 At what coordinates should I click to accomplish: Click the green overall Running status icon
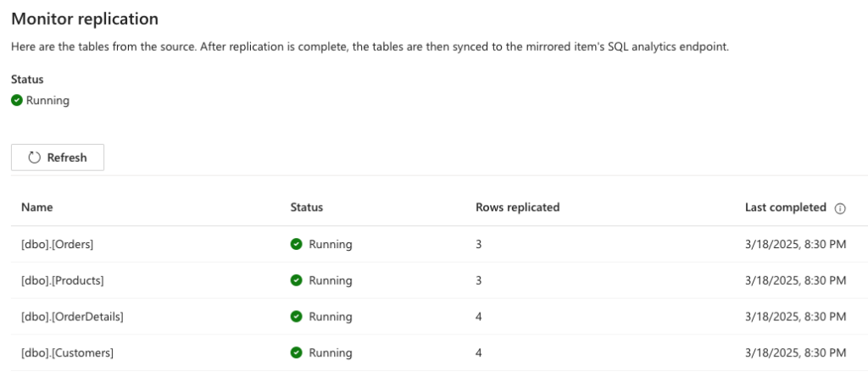coord(17,101)
